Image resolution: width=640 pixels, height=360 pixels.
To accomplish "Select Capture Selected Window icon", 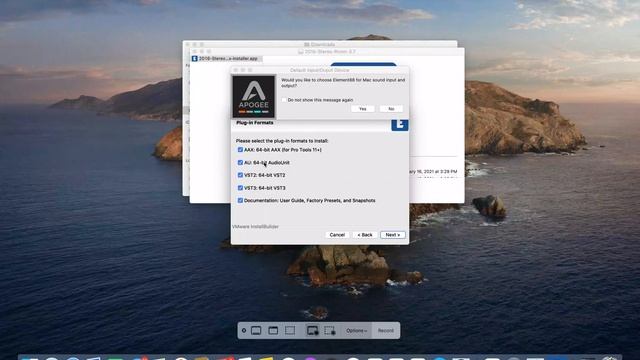I will (x=273, y=331).
